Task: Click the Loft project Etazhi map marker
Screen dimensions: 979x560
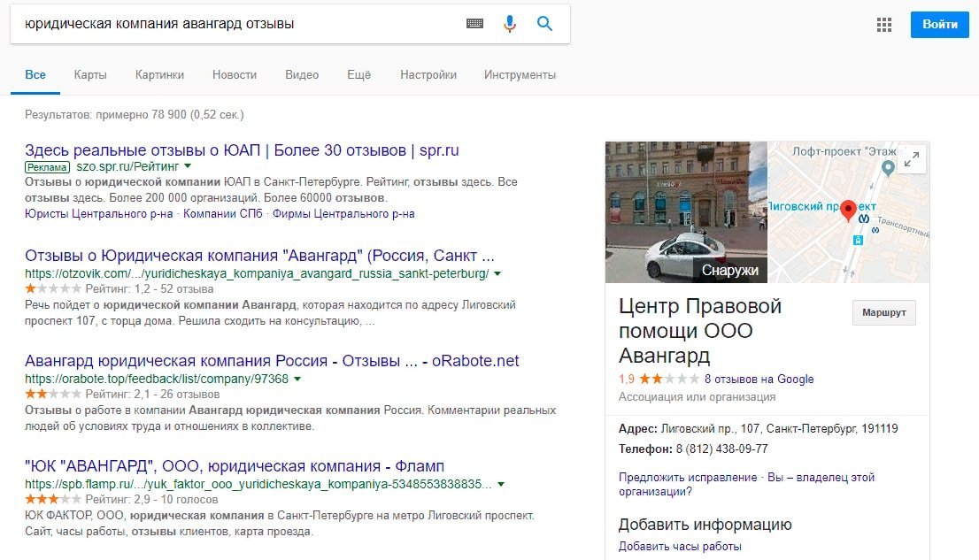Action: [x=888, y=167]
